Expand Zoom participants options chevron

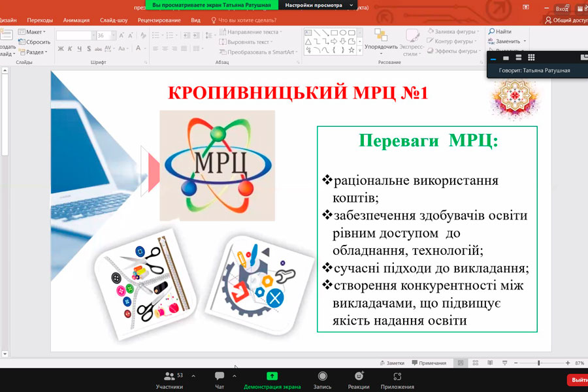pyautogui.click(x=193, y=376)
